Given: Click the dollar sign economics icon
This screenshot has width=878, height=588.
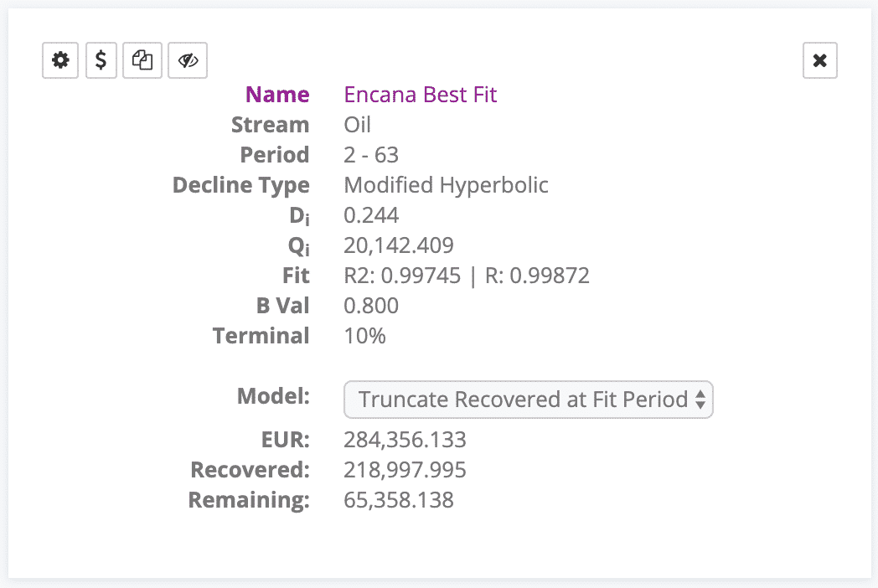Looking at the screenshot, I should pyautogui.click(x=101, y=60).
